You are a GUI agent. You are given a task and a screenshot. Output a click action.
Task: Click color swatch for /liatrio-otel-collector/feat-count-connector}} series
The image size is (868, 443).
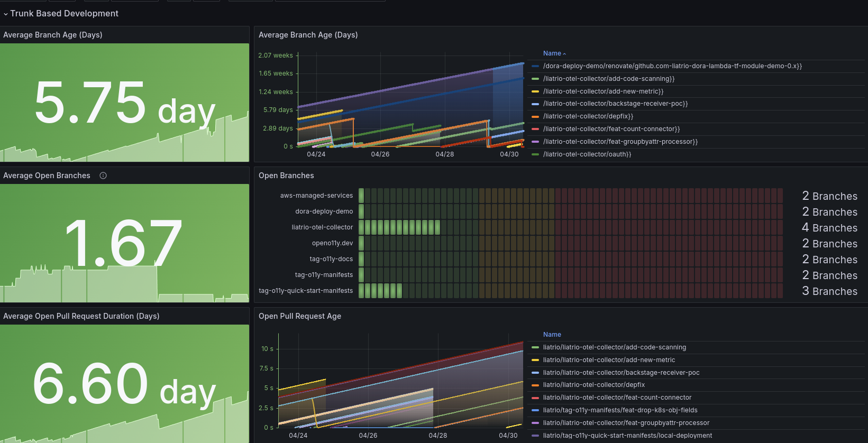[x=535, y=129]
